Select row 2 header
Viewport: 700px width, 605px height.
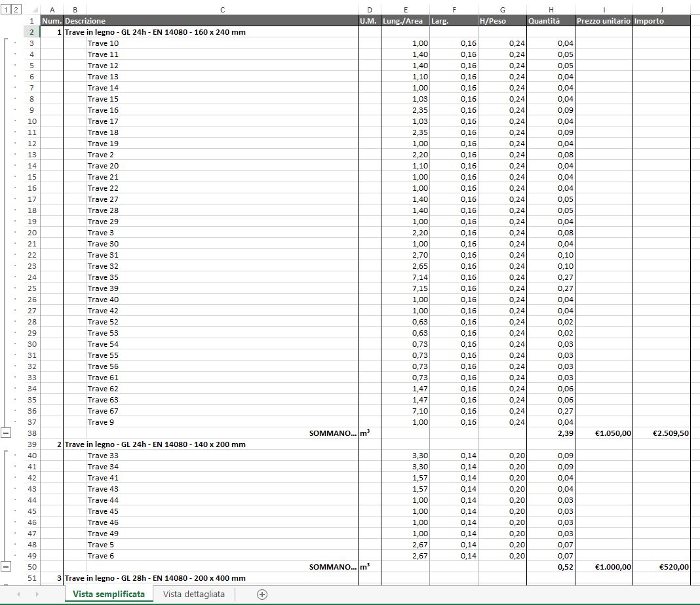pos(31,31)
